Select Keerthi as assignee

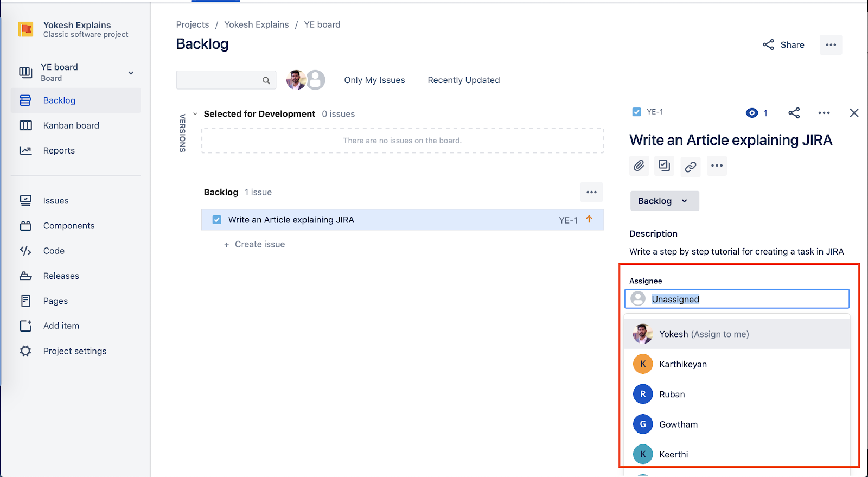[737, 454]
